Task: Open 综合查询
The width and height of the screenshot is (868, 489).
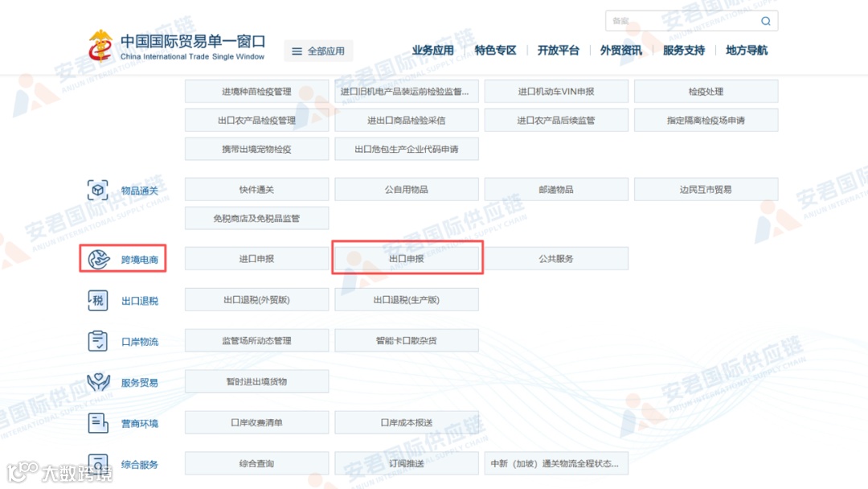Action: [257, 463]
